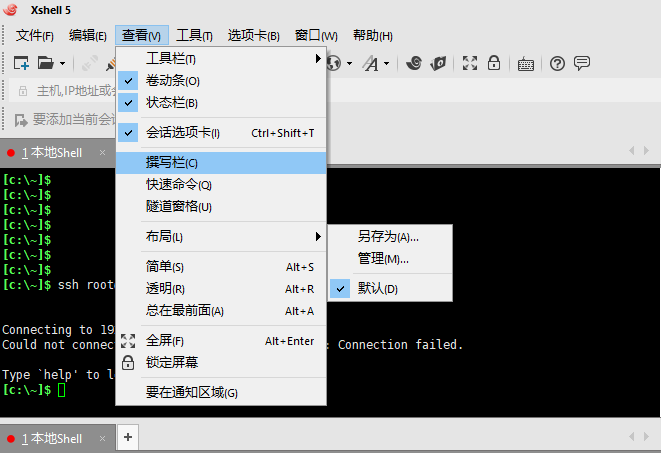Select 隧道窗格(U) tunneling pane entry
Viewport: 661px width, 453px height.
pos(221,206)
